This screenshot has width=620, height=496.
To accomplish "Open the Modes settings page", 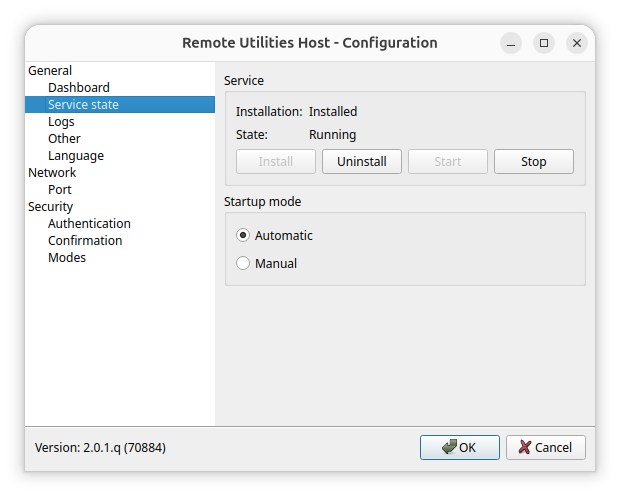I will (x=67, y=257).
